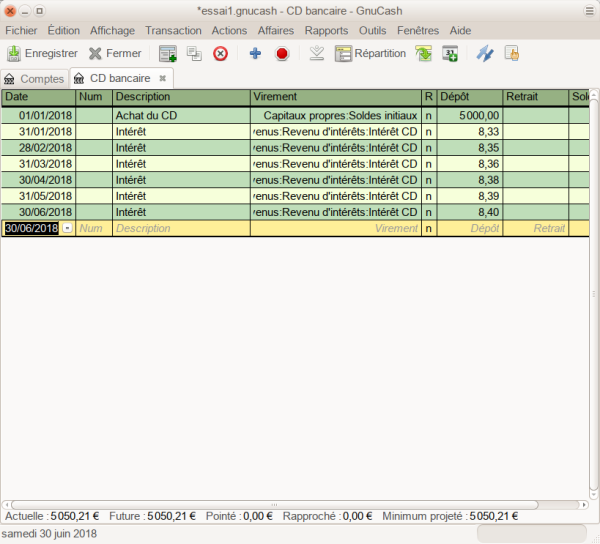The height and width of the screenshot is (544, 600).
Task: Click the red delete transaction icon
Action: tap(221, 53)
